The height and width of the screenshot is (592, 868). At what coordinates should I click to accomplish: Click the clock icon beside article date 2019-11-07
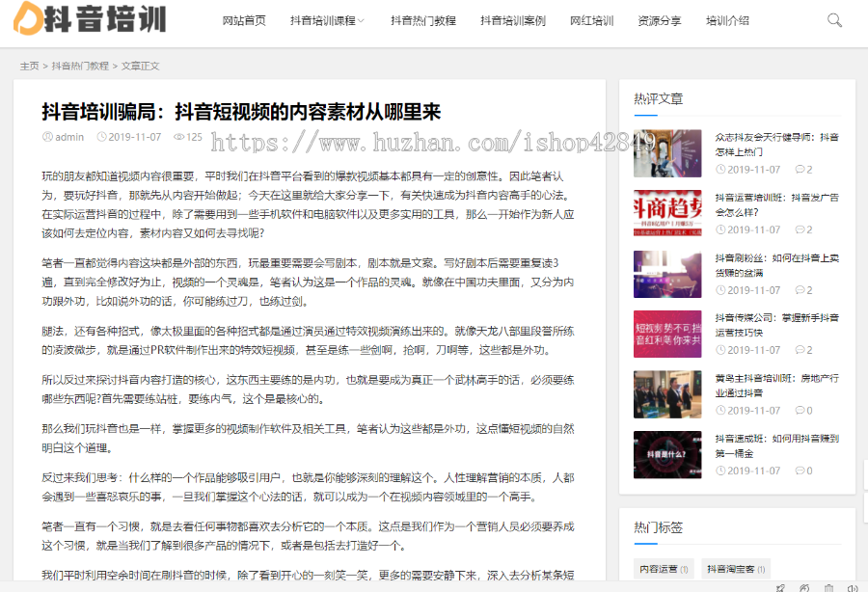(102, 137)
